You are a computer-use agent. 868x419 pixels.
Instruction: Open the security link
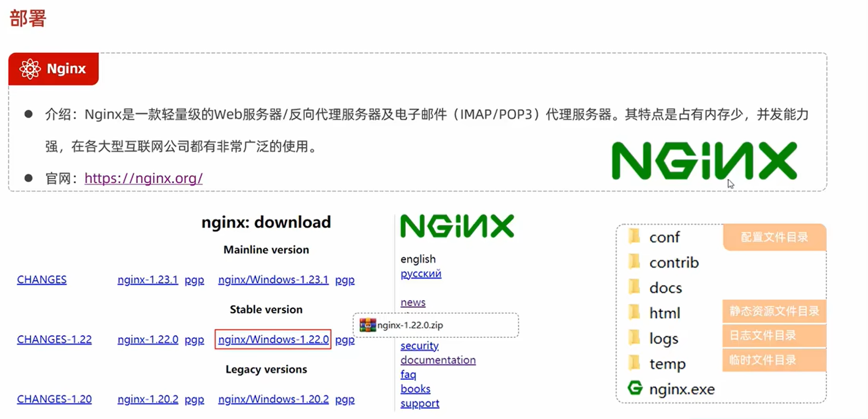coord(419,346)
